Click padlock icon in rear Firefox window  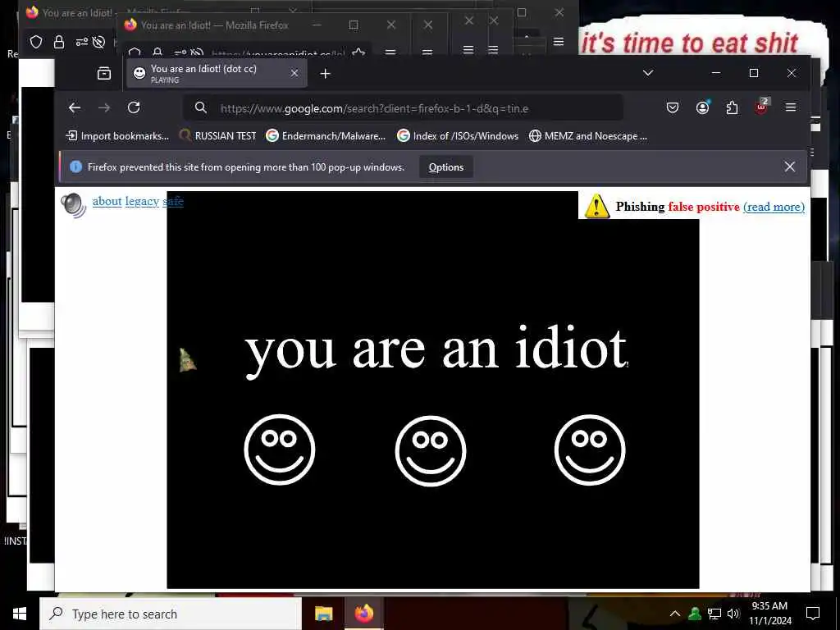pos(59,42)
